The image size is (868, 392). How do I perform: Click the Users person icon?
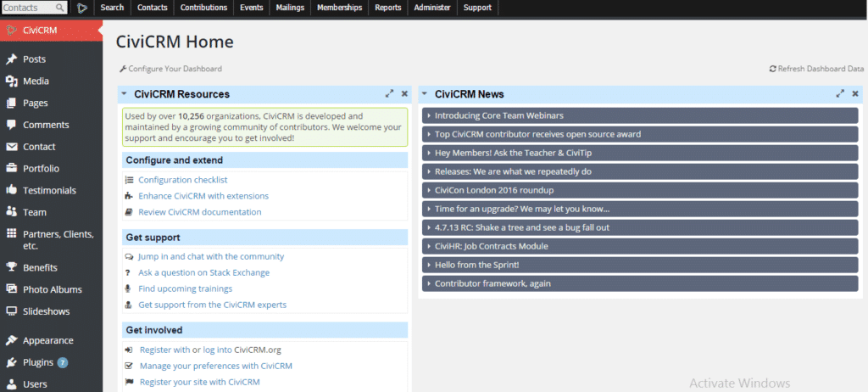[11, 384]
